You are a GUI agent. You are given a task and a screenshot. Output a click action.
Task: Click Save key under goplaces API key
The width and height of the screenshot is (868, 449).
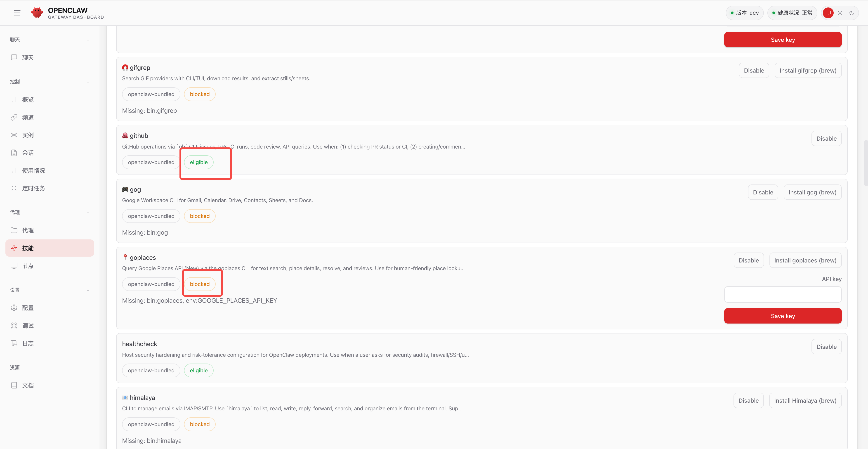tap(783, 316)
